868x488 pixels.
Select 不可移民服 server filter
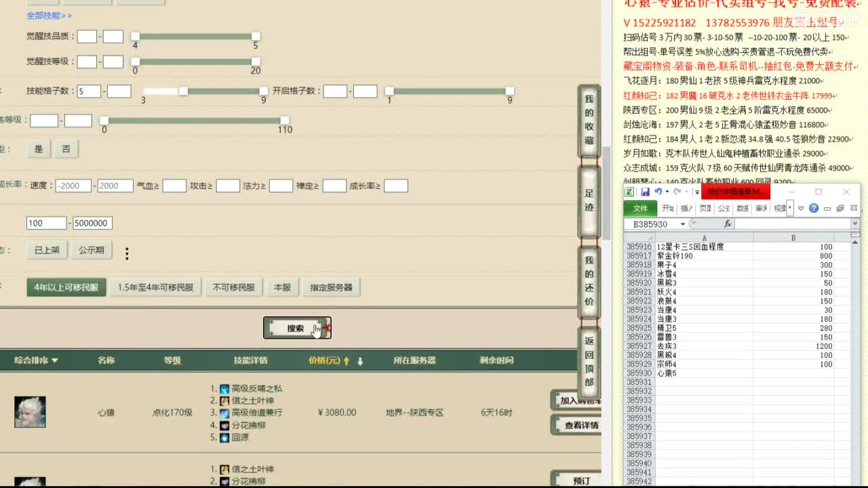(233, 287)
